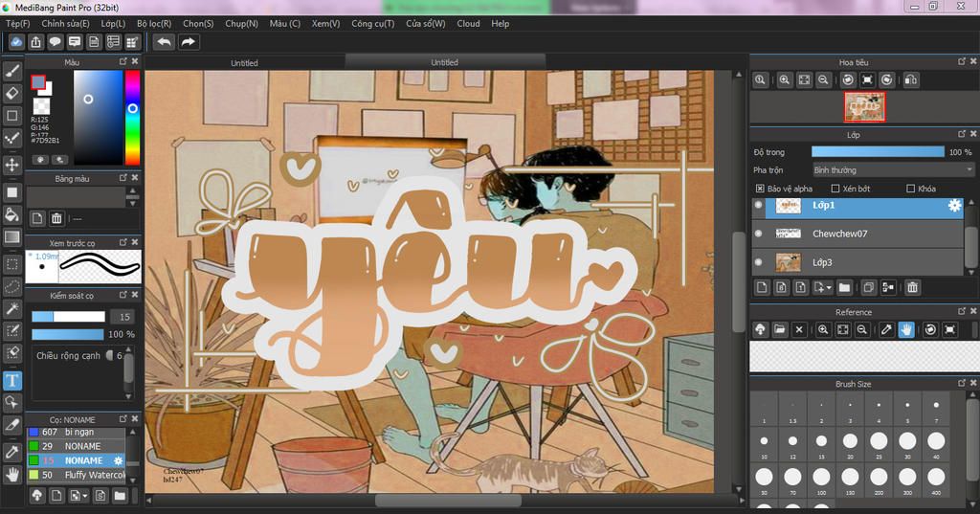
Task: Click navigator canvas thumbnail
Action: (864, 106)
